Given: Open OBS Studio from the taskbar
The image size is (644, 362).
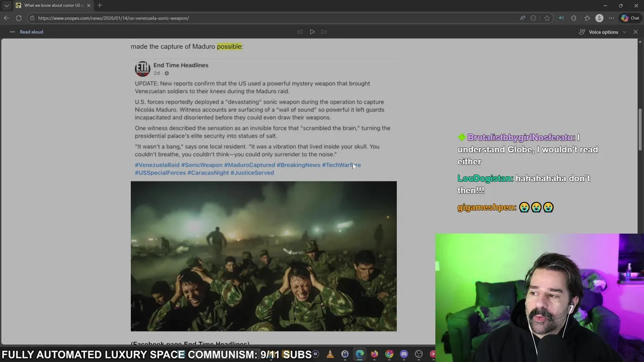Looking at the screenshot, I should click(419, 354).
